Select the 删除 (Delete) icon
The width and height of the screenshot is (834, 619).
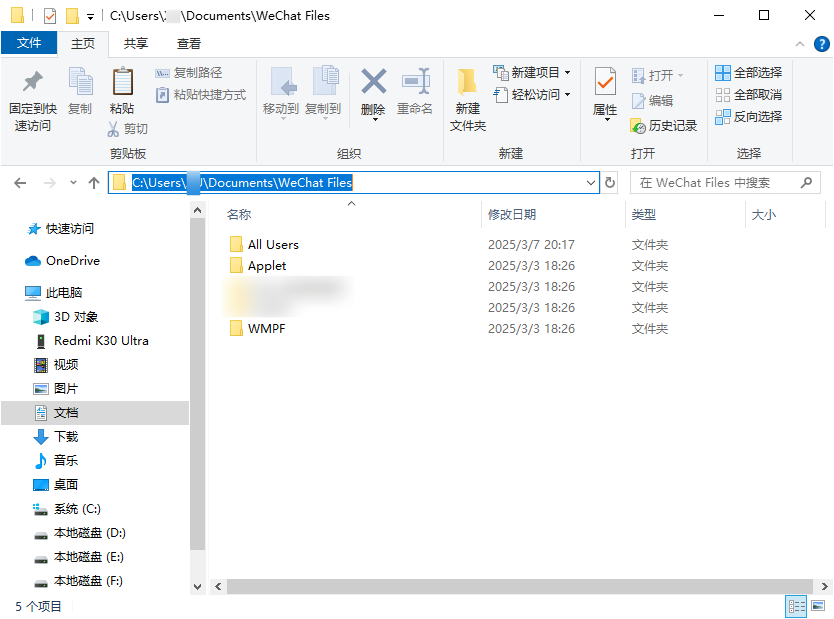click(x=372, y=95)
